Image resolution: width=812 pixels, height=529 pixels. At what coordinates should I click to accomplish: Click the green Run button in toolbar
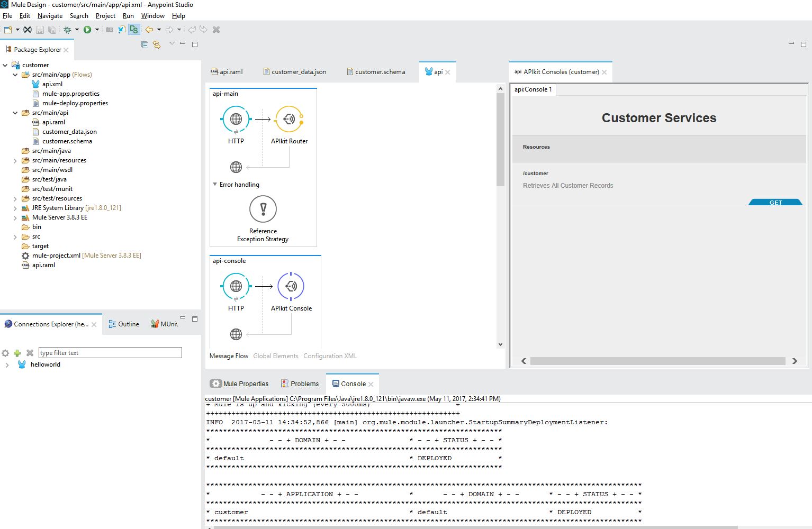pyautogui.click(x=87, y=30)
